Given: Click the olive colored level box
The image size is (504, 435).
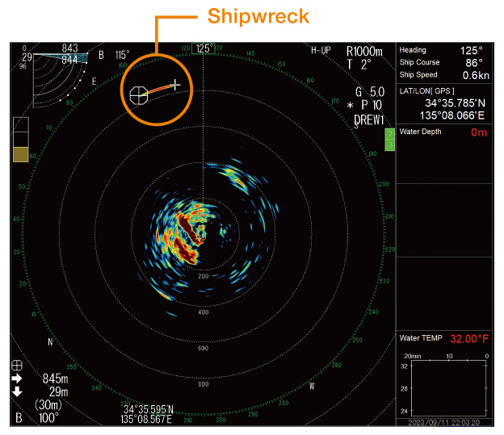Looking at the screenshot, I should click(21, 154).
